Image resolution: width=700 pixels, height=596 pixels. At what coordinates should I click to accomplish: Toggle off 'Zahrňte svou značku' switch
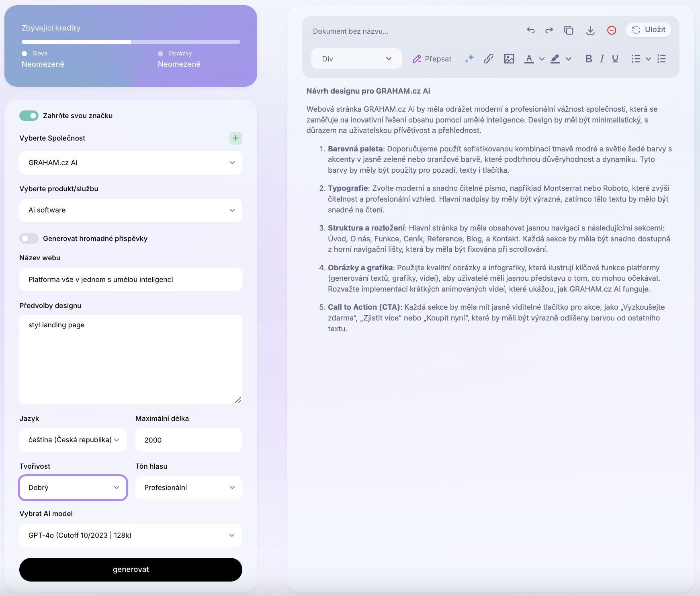(x=29, y=116)
